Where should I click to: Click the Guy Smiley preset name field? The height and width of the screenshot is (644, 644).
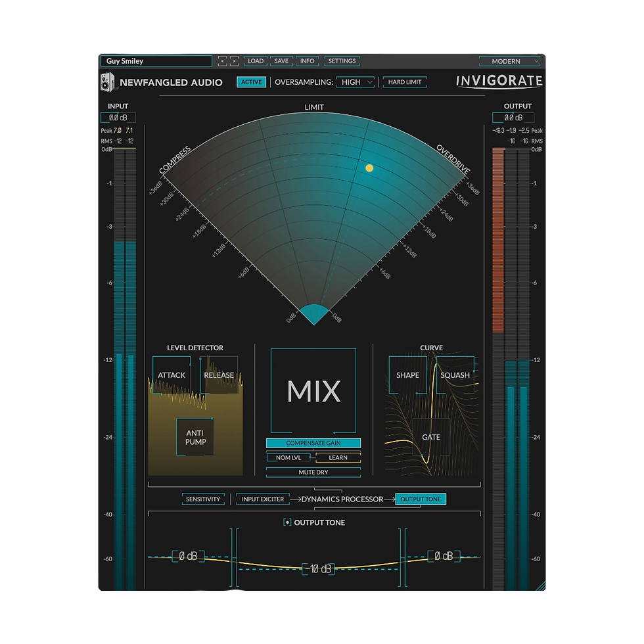tap(156, 60)
